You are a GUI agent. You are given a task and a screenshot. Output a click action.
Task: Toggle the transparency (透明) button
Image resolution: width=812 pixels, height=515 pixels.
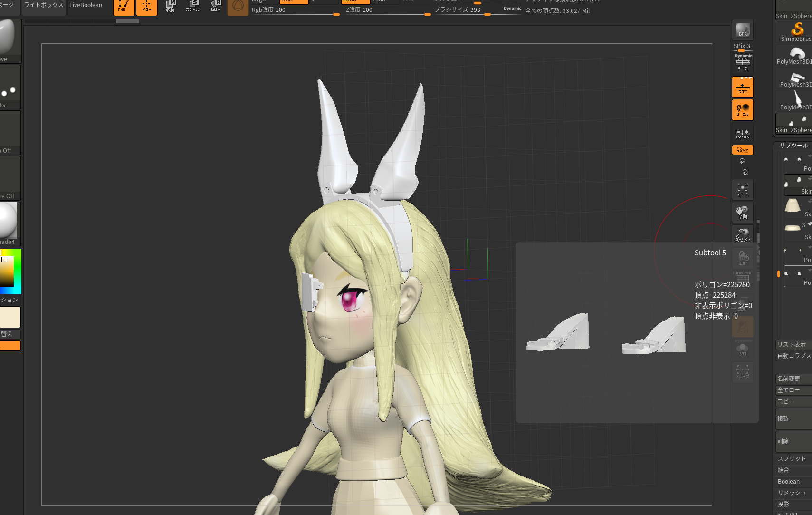743,304
